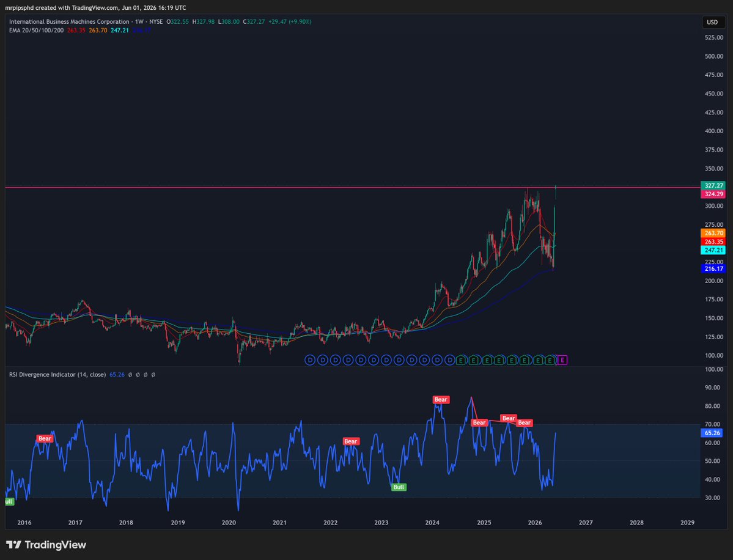Image resolution: width=733 pixels, height=560 pixels.
Task: Click the International Business Machines Corporation symbol title
Action: pyautogui.click(x=69, y=21)
